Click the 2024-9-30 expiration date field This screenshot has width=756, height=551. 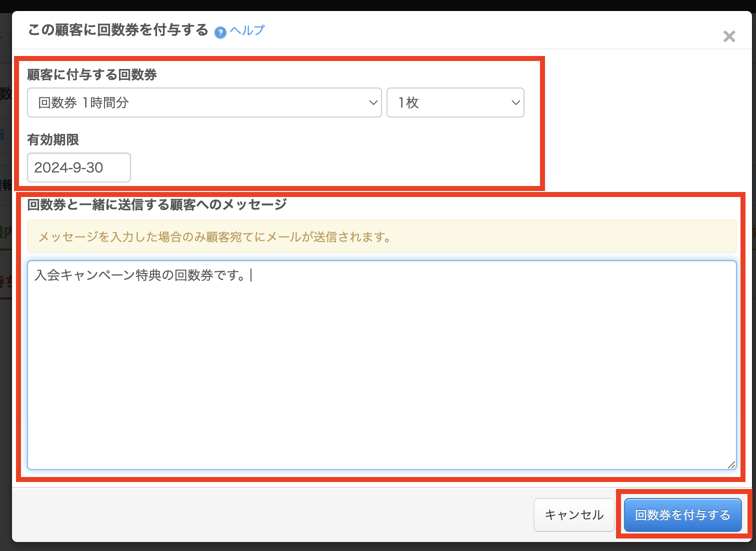click(78, 167)
